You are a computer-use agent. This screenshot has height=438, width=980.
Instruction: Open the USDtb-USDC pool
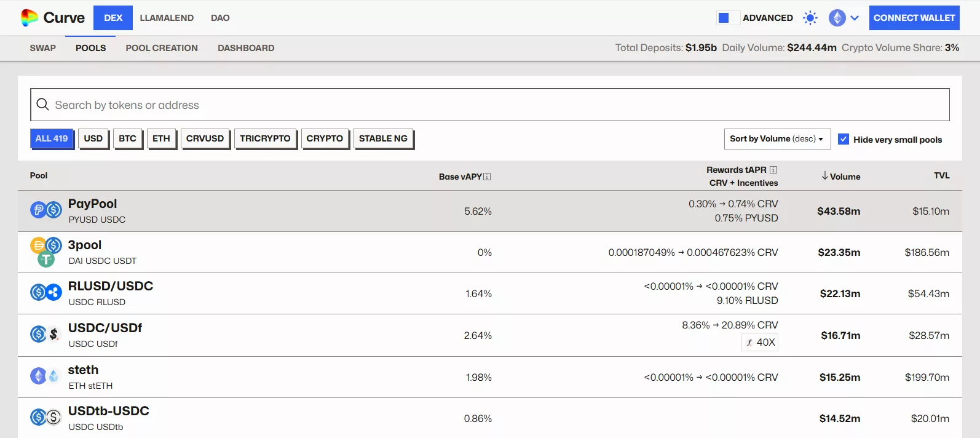click(490, 418)
